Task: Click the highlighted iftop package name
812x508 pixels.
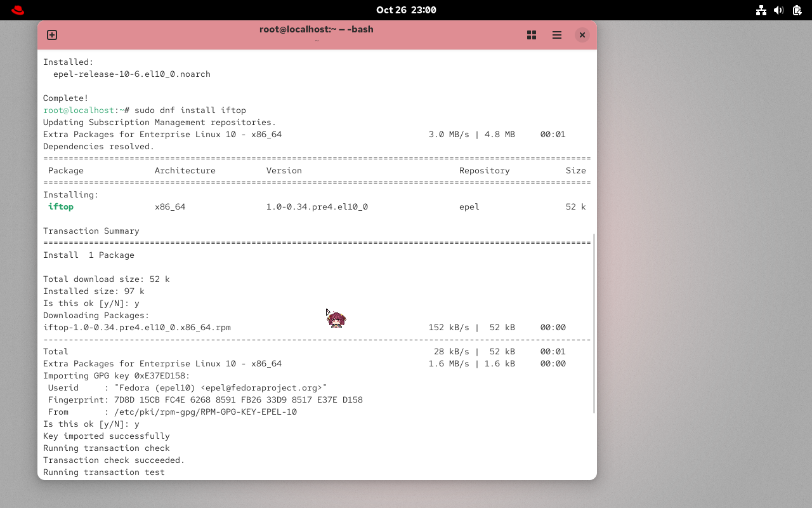Action: (x=61, y=206)
